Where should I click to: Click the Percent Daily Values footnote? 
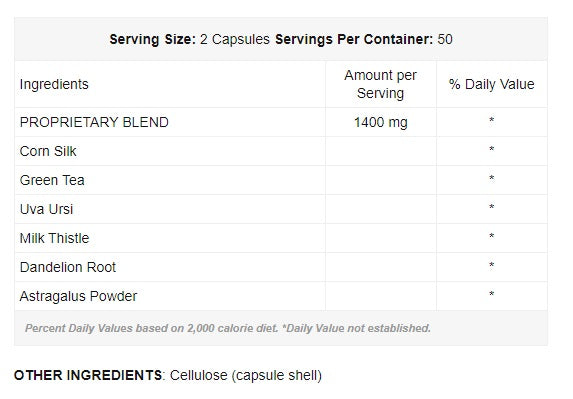(x=228, y=328)
